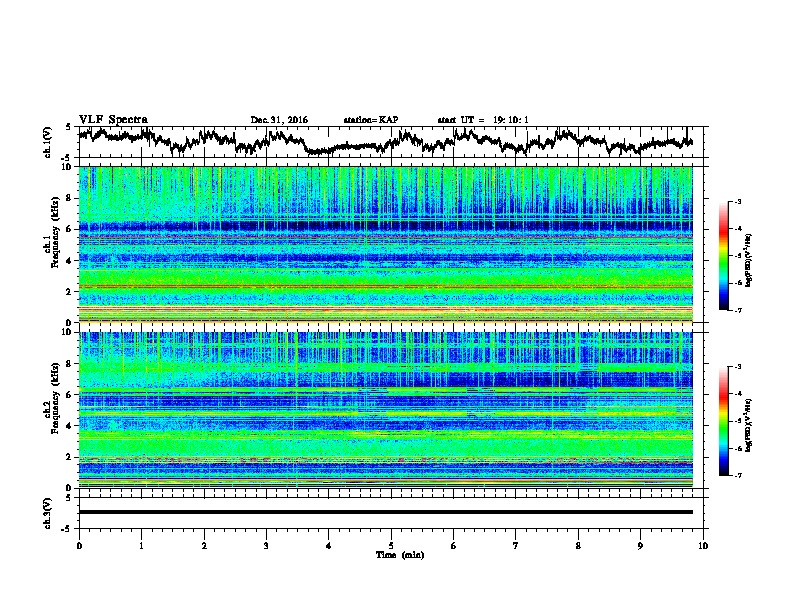Click the "6" tick on the time axis

[454, 546]
